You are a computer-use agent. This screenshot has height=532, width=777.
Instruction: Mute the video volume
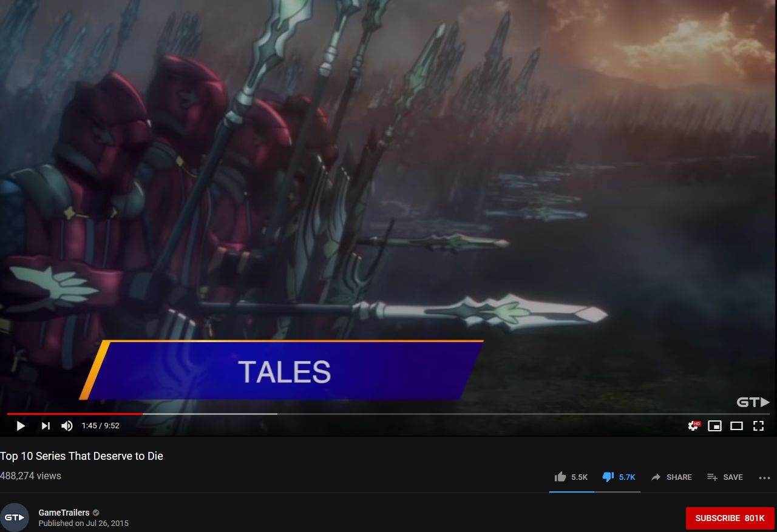pyautogui.click(x=67, y=426)
